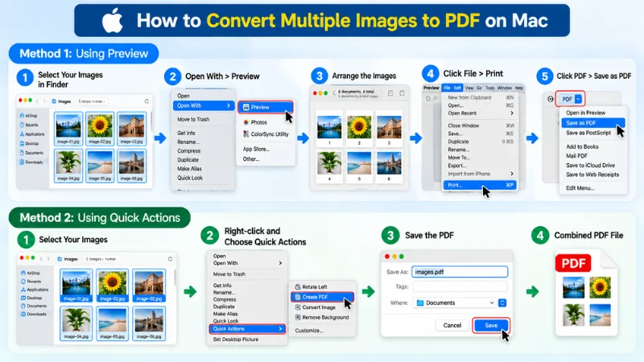
Task: Click the plus icon left of the PDF button
Action: 551,99
